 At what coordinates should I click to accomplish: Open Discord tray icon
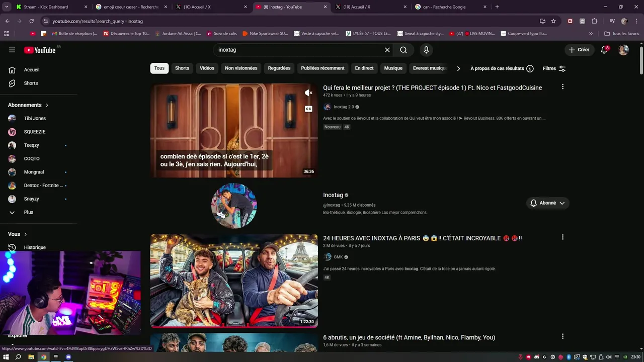(x=537, y=357)
